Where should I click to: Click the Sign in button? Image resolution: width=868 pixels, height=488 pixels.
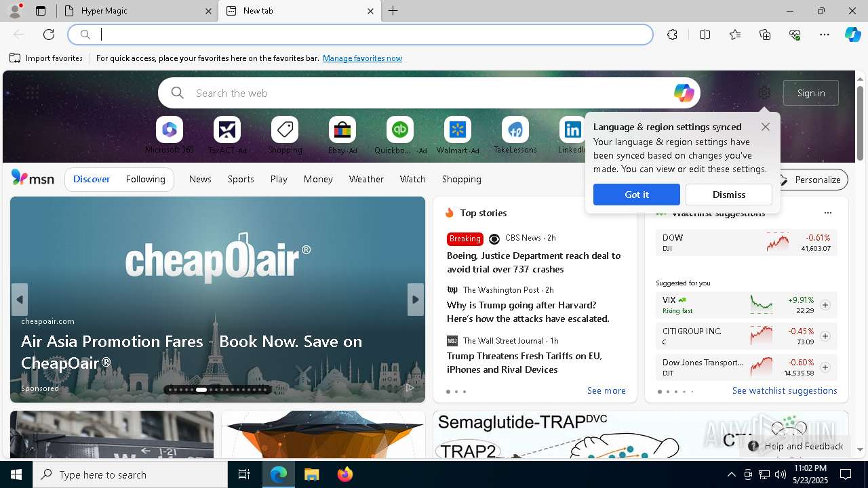click(811, 93)
